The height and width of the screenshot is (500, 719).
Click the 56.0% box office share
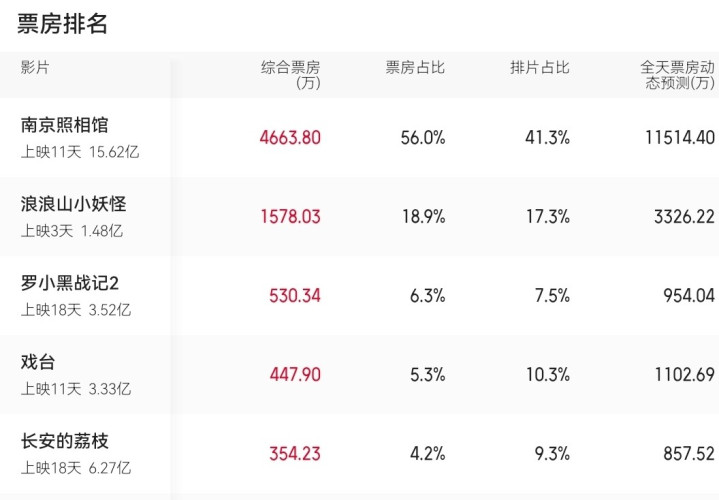click(x=423, y=138)
